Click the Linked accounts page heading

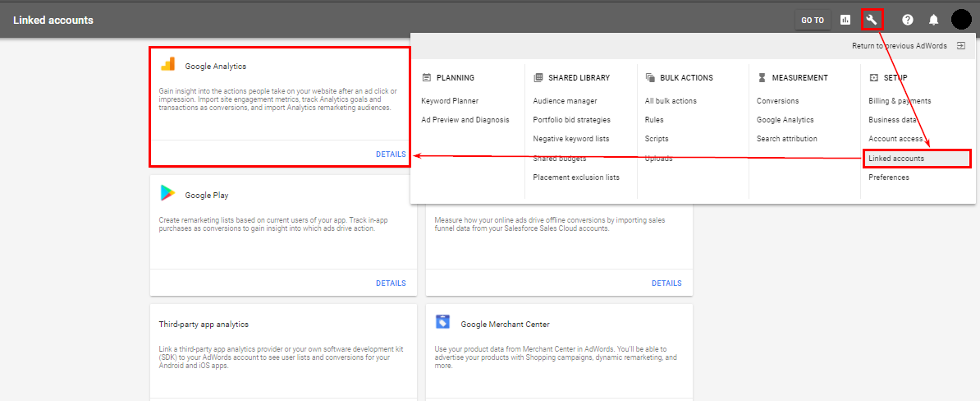53,20
